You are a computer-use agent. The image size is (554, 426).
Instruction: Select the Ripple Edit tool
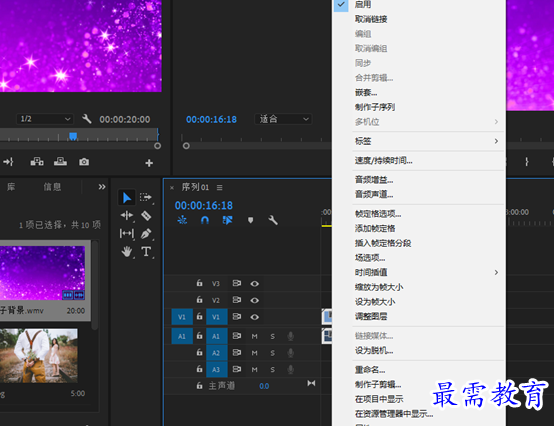point(126,215)
